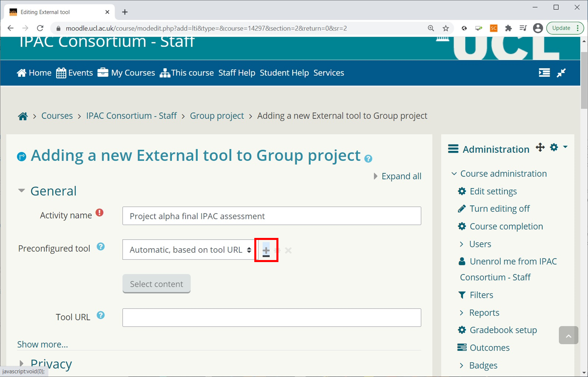The image size is (588, 377).
Task: Open the Staff Help menu
Action: tap(237, 73)
